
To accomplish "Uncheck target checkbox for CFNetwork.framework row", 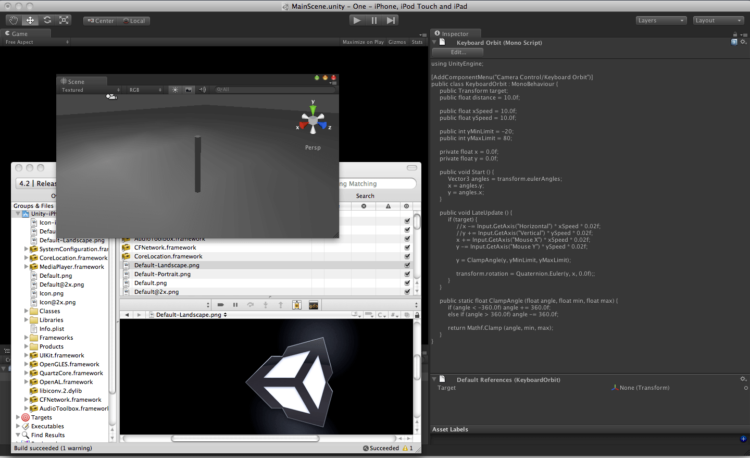I will tap(407, 247).
